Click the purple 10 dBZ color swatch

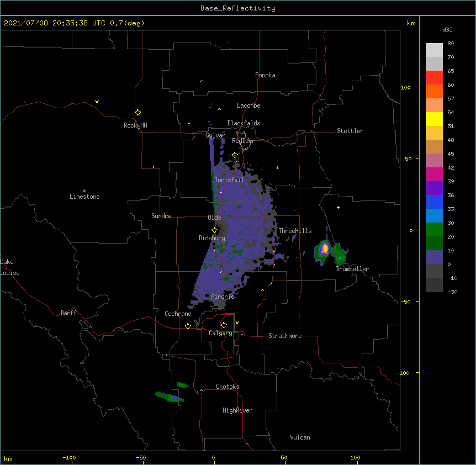coord(434,257)
